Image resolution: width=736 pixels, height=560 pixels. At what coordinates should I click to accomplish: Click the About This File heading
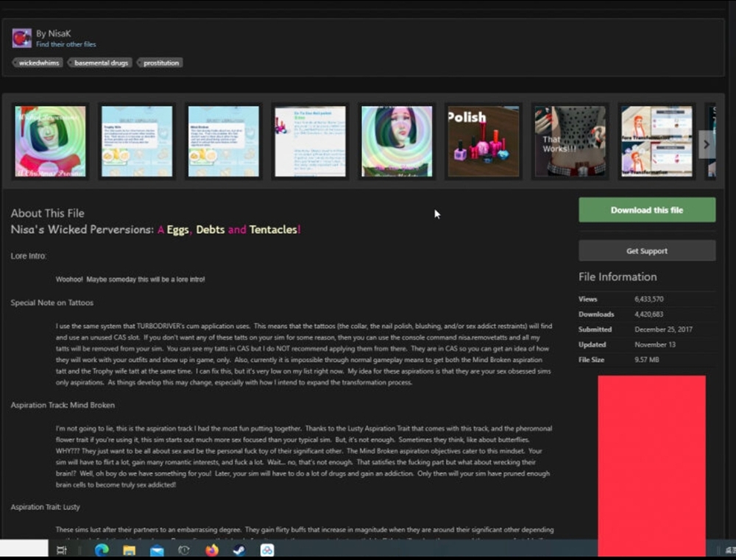tap(47, 213)
